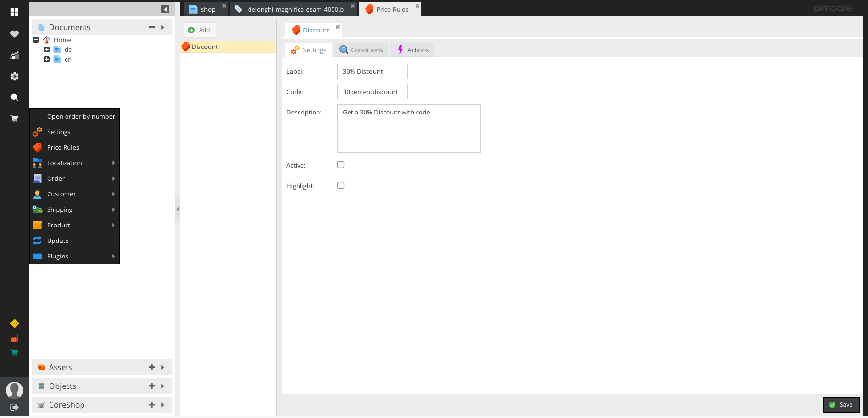Expand the de document node
This screenshot has height=418, width=868.
pyautogui.click(x=47, y=49)
